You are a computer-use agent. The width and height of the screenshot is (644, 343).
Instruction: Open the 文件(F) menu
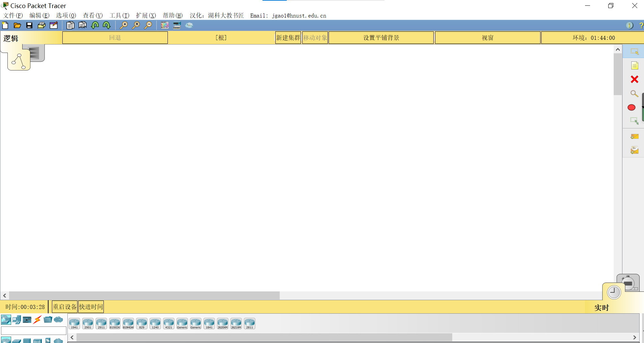13,16
